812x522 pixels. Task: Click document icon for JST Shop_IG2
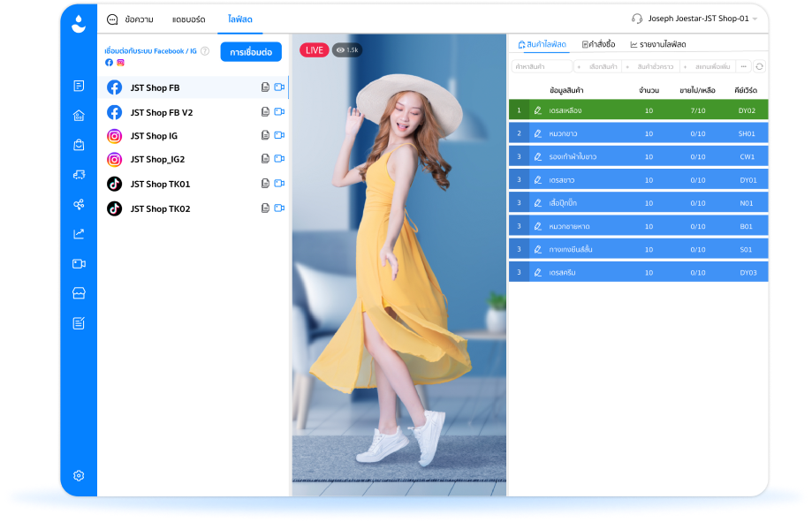coord(265,158)
